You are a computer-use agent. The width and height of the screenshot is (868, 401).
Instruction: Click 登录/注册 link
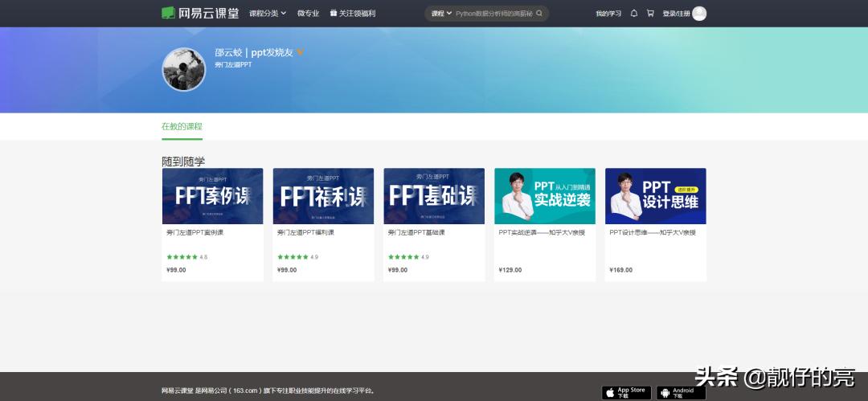point(677,14)
